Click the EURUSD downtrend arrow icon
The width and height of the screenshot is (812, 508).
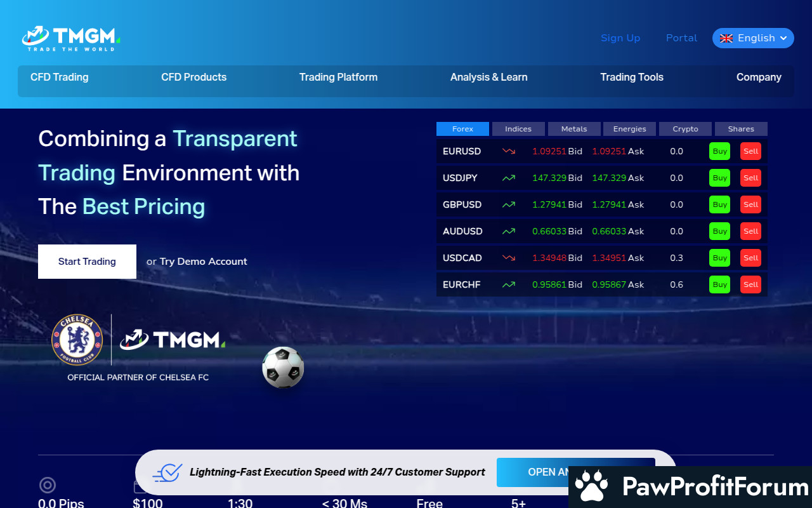coord(509,151)
